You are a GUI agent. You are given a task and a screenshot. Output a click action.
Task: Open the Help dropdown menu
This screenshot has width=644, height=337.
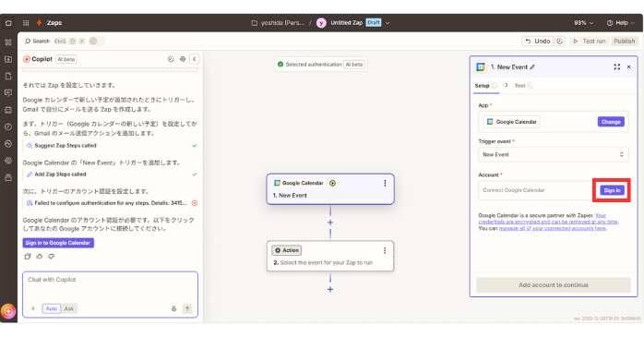[x=622, y=23]
